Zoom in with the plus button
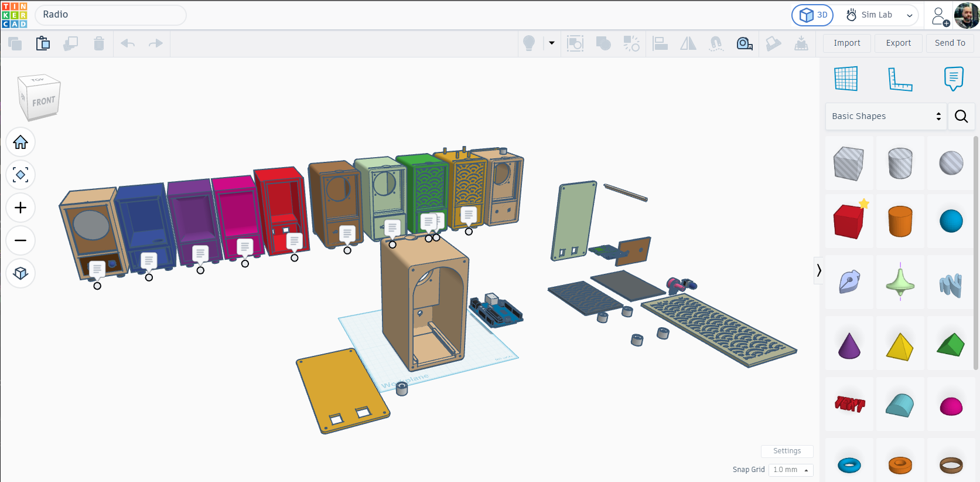This screenshot has height=482, width=980. point(21,208)
